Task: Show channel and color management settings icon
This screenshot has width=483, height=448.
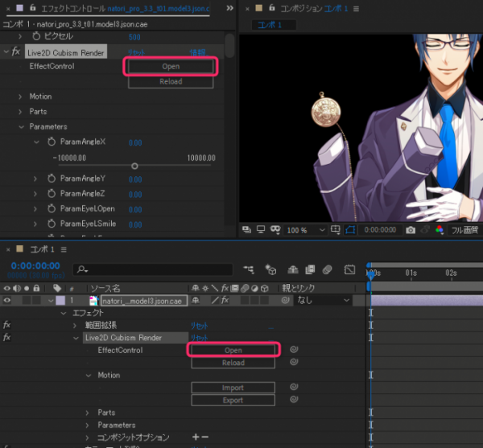Action: (440, 230)
